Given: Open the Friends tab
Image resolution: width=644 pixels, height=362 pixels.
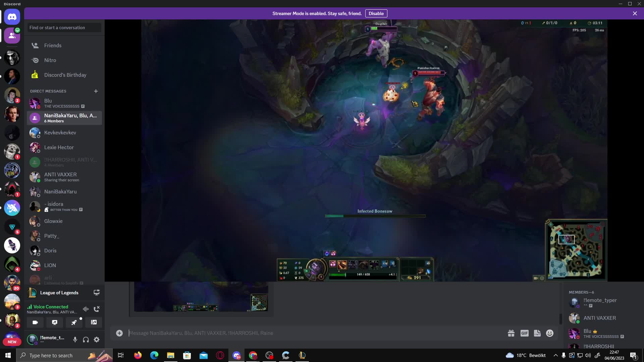Looking at the screenshot, I should pyautogui.click(x=64, y=46).
